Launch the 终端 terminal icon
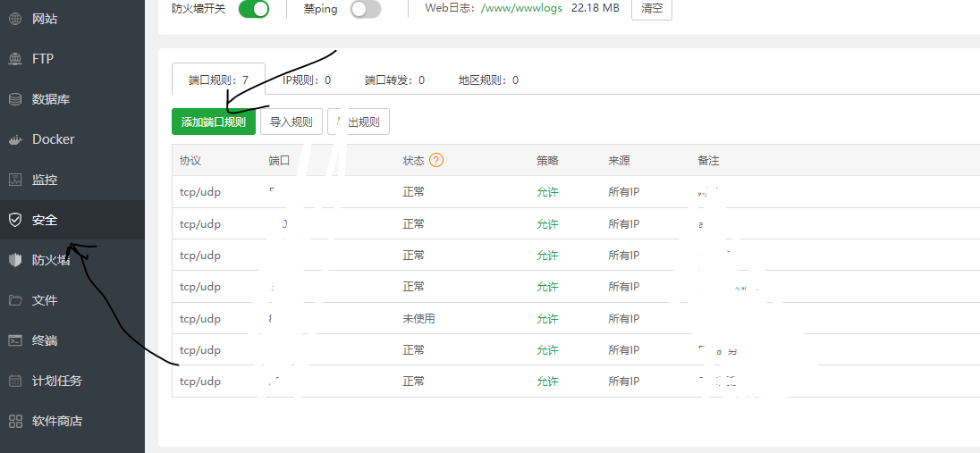Image resolution: width=980 pixels, height=453 pixels. pos(15,340)
